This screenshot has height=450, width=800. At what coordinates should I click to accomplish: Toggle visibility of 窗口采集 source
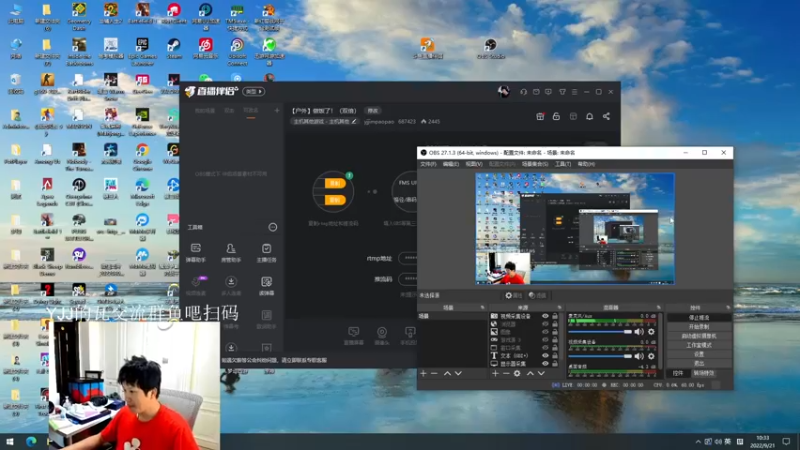point(545,347)
